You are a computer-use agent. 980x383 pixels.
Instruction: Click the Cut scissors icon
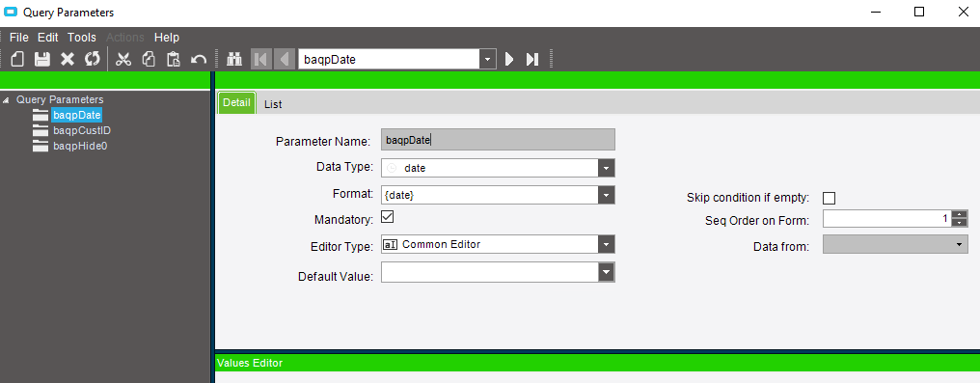pos(123,60)
